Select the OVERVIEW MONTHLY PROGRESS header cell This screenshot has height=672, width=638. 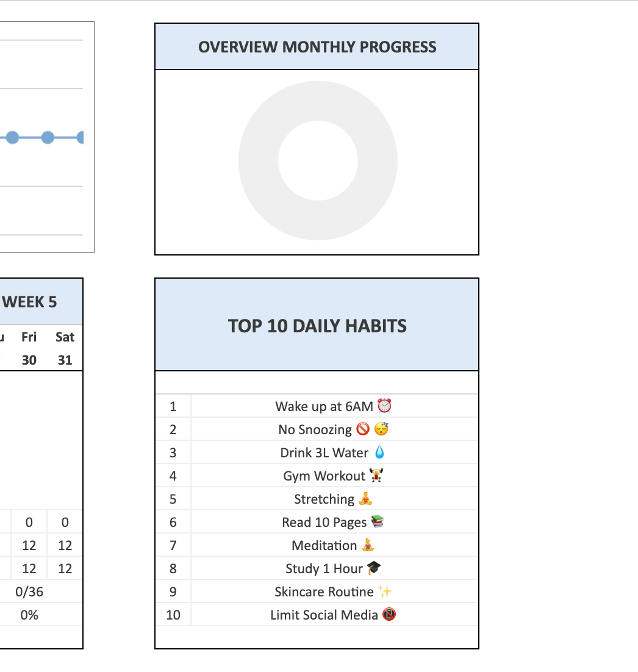pos(317,47)
